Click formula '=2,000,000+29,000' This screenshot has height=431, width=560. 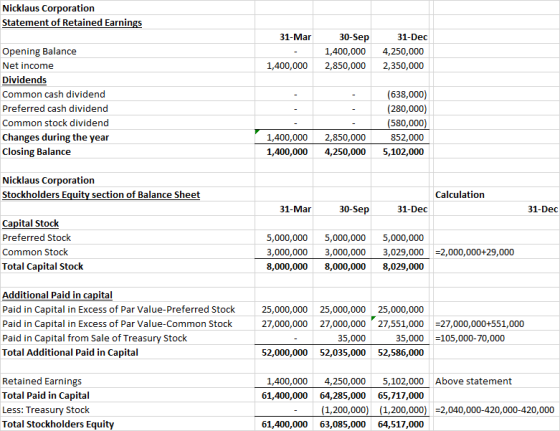point(474,252)
